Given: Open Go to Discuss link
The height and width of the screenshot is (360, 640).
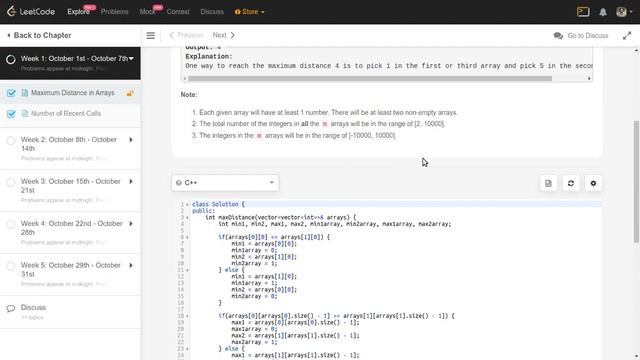Looking at the screenshot, I should pyautogui.click(x=588, y=36).
